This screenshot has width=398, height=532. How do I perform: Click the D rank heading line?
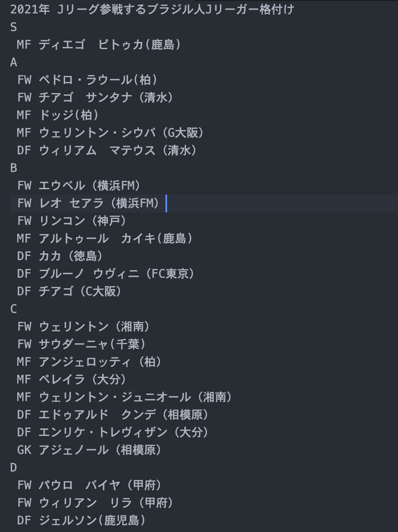[14, 467]
